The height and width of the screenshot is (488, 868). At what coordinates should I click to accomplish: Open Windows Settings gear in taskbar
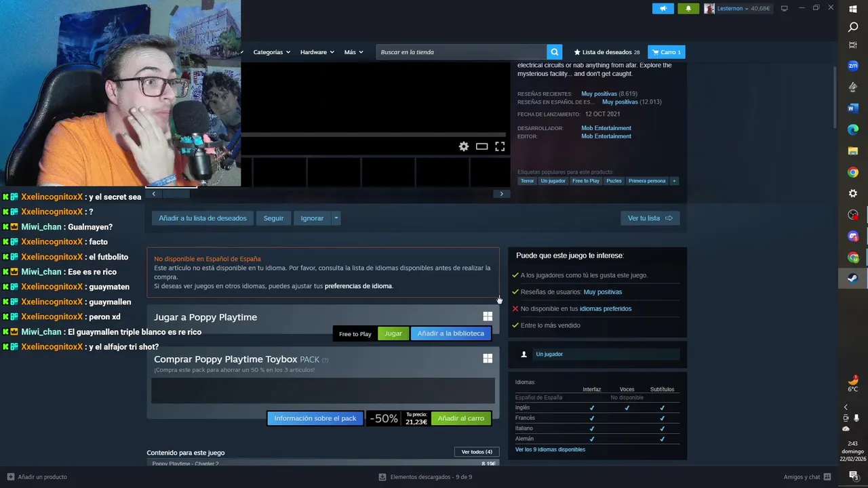853,193
